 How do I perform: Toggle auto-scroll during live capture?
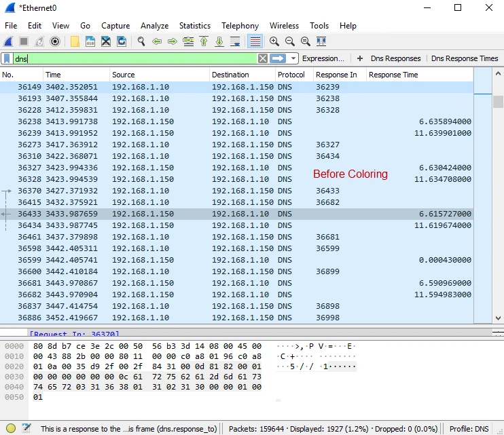point(235,41)
